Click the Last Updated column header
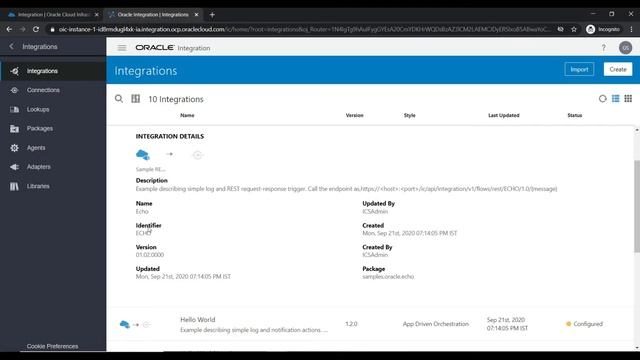Viewport: 640px width, 360px height. 504,116
